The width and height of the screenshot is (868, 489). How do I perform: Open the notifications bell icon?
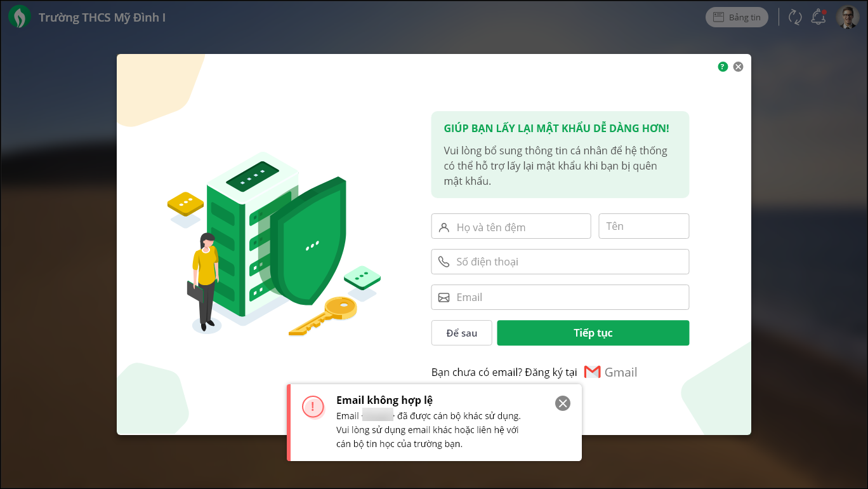pyautogui.click(x=819, y=17)
